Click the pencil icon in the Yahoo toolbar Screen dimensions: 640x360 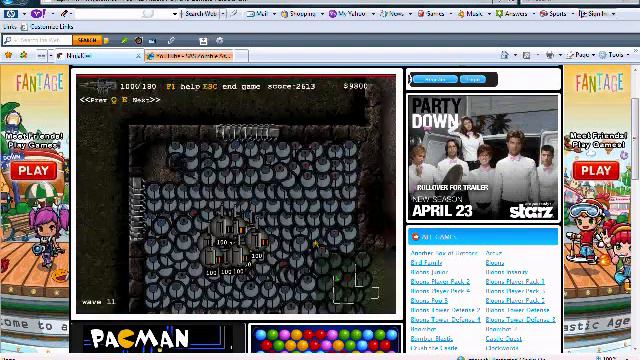(64, 14)
